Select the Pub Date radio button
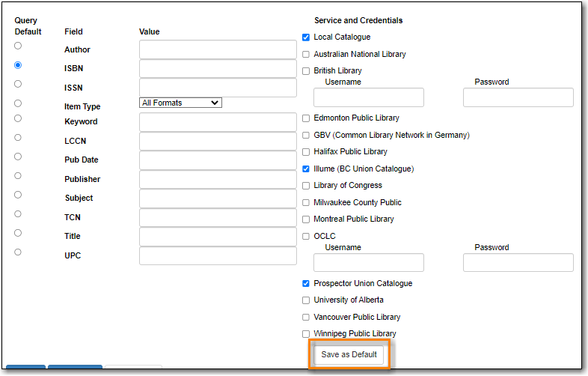Screen dimensions: 588x376 tap(18, 157)
